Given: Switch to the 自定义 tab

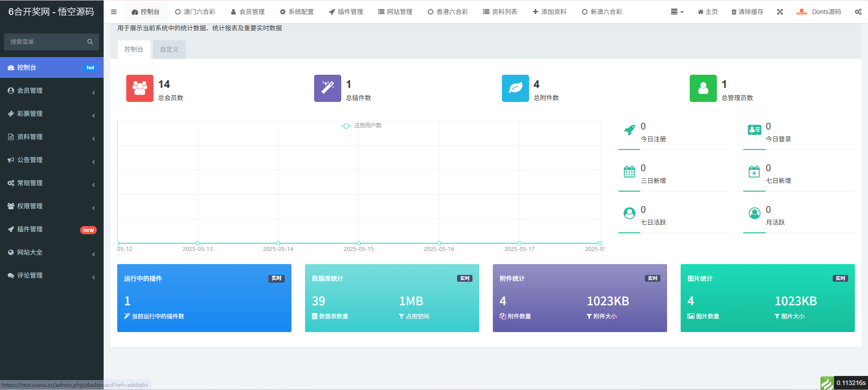Looking at the screenshot, I should (169, 49).
